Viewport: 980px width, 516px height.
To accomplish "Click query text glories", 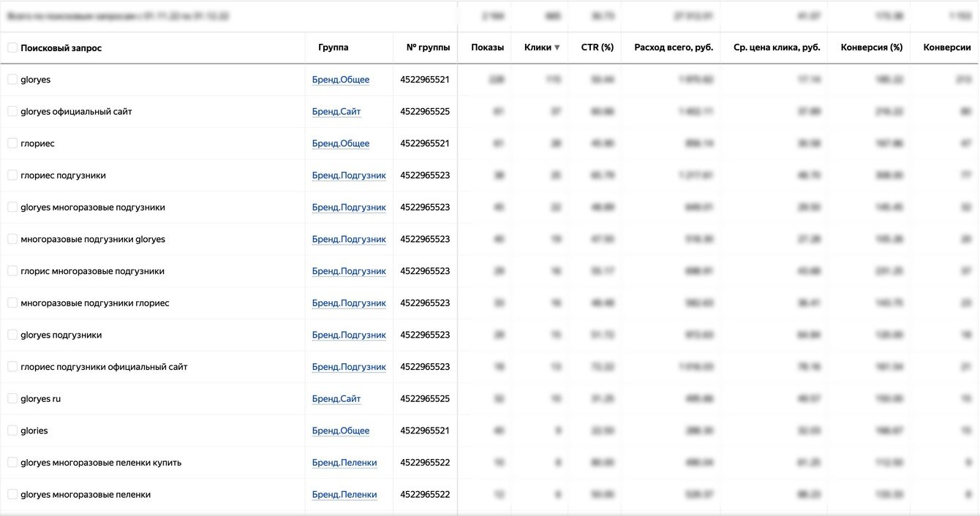I will [34, 430].
